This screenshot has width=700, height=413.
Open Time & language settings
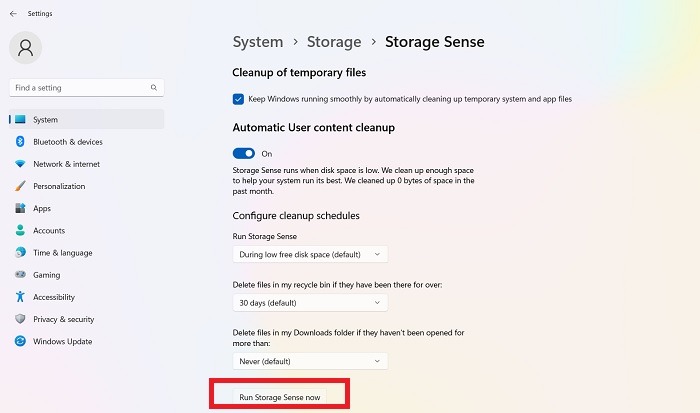pyautogui.click(x=87, y=252)
